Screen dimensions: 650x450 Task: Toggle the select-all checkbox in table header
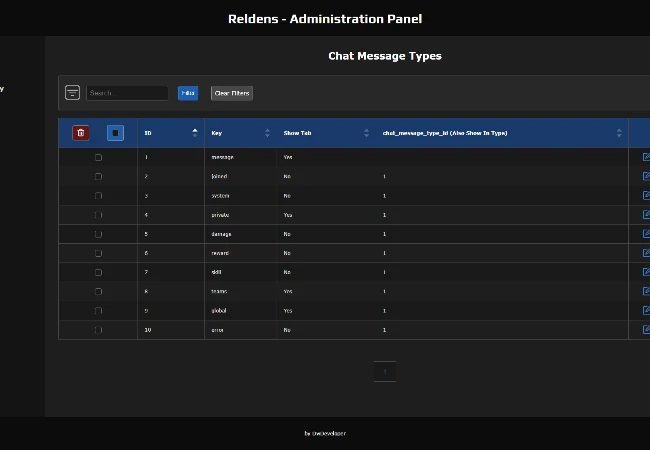tap(115, 133)
